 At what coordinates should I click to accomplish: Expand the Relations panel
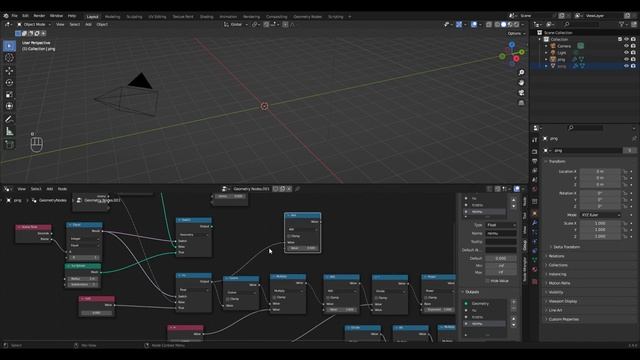click(556, 256)
